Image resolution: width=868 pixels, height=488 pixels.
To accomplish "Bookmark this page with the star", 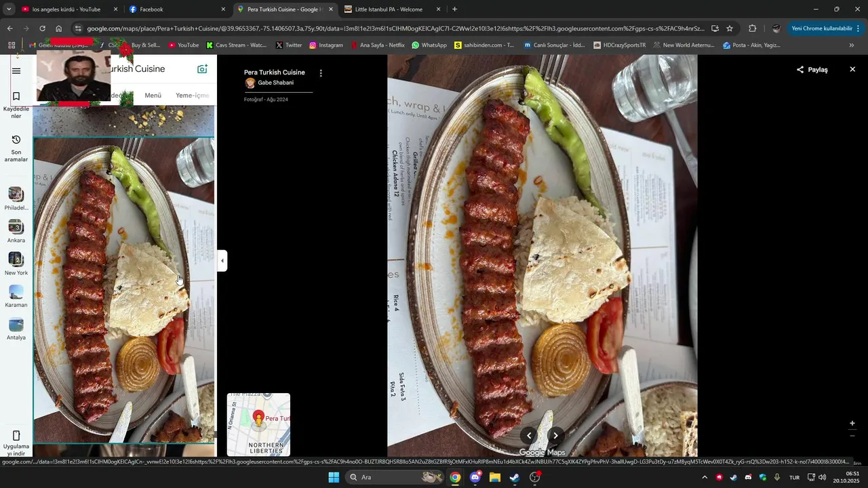I will pyautogui.click(x=730, y=28).
